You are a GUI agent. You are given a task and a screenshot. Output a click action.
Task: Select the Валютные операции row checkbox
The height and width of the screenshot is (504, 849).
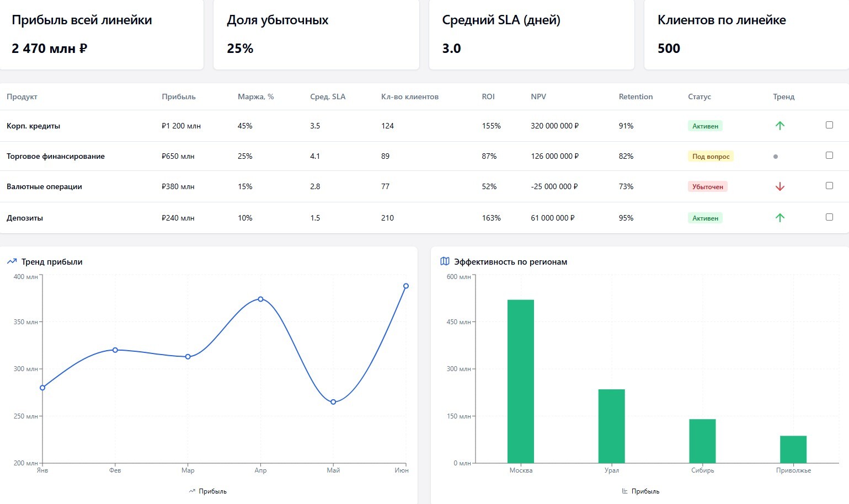tap(829, 186)
